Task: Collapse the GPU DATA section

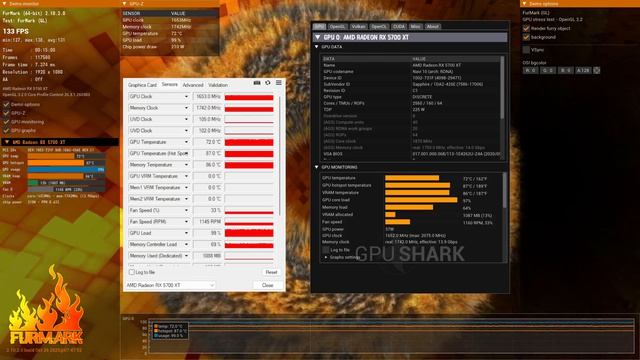Action: (x=317, y=47)
